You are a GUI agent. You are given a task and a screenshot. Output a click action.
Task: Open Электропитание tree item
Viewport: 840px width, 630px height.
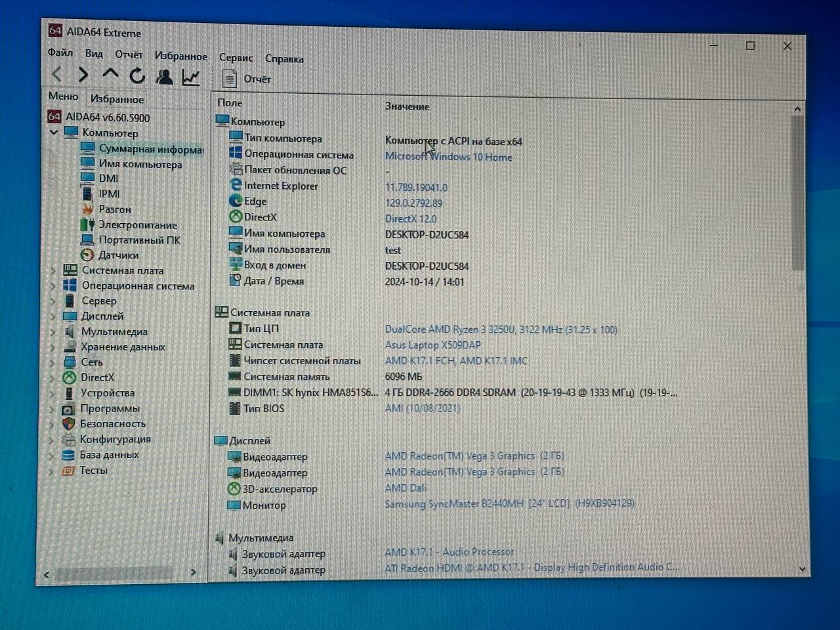138,224
